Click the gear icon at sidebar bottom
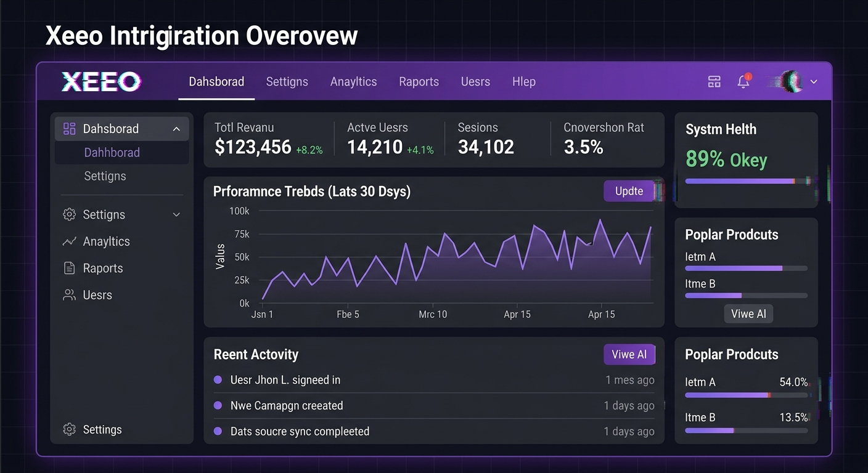868x473 pixels. 70,430
